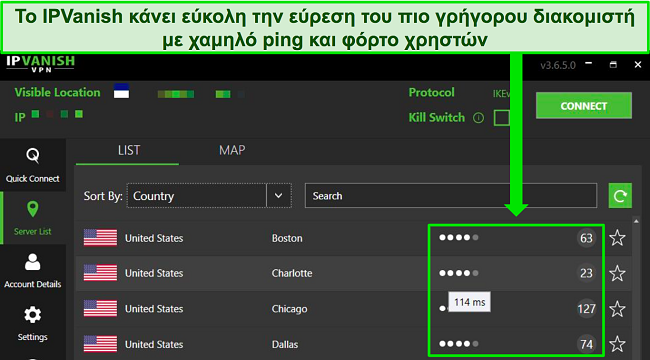The width and height of the screenshot is (650, 360).
Task: Open Account Details from the sidebar
Action: (x=33, y=270)
